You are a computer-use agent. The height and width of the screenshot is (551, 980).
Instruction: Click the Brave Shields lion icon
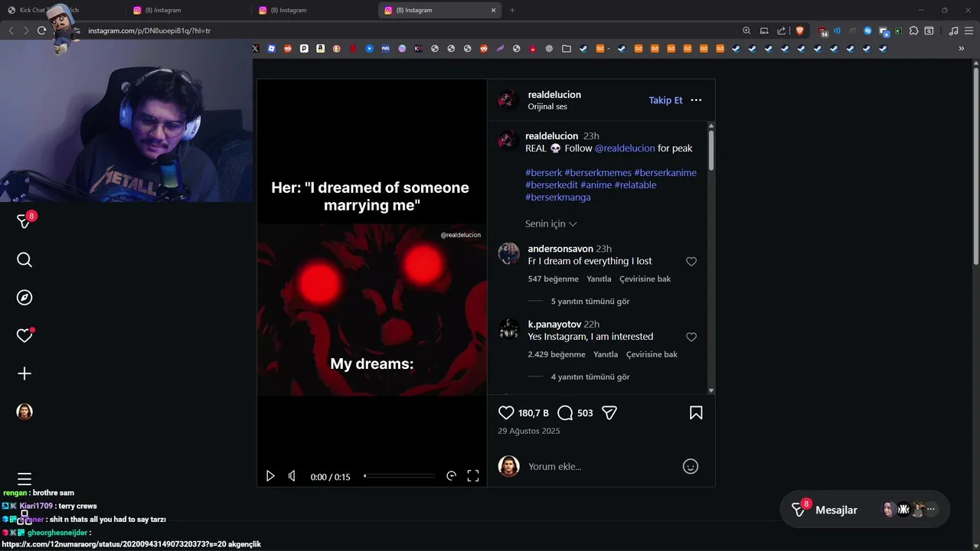pos(800,31)
